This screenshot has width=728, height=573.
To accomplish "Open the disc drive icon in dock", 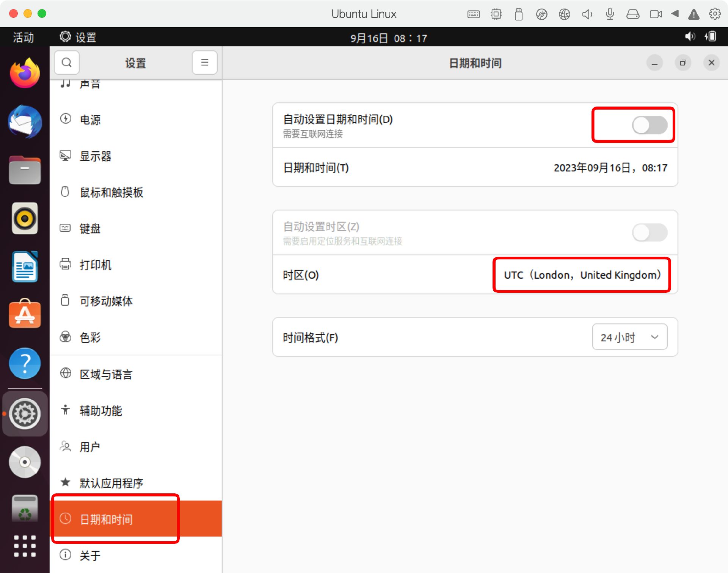I will (25, 462).
